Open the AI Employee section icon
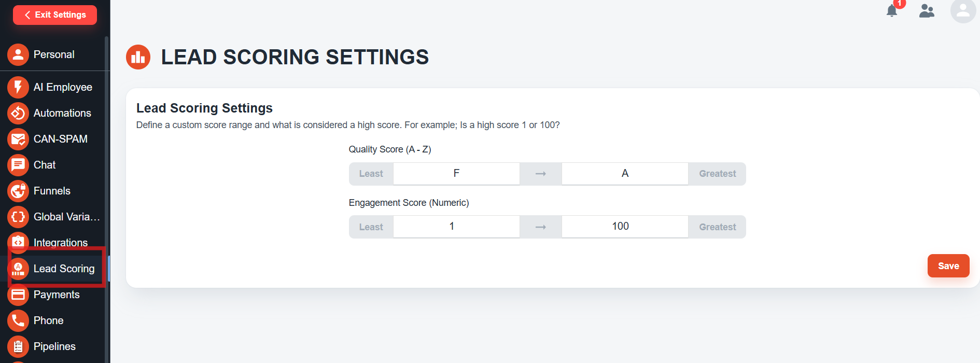The width and height of the screenshot is (980, 363). coord(18,87)
